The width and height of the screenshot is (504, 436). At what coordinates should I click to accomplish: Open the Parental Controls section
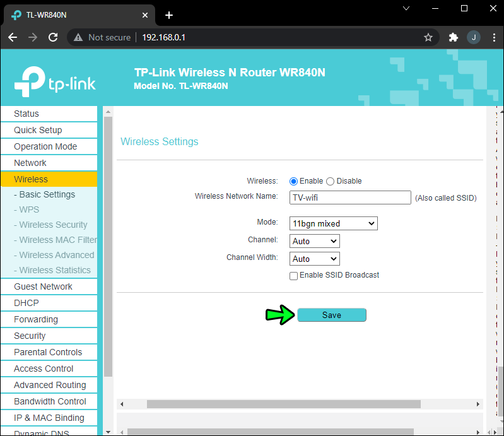[48, 352]
